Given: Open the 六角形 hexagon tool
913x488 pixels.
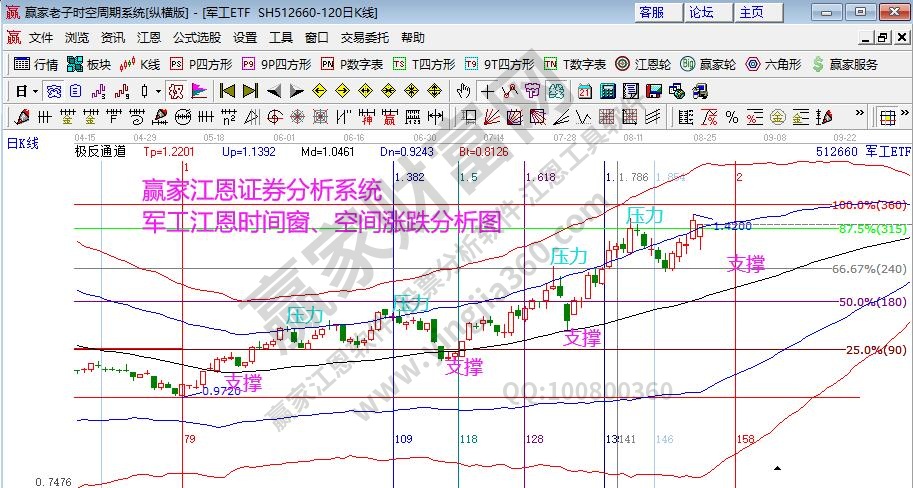Looking at the screenshot, I should (x=774, y=64).
